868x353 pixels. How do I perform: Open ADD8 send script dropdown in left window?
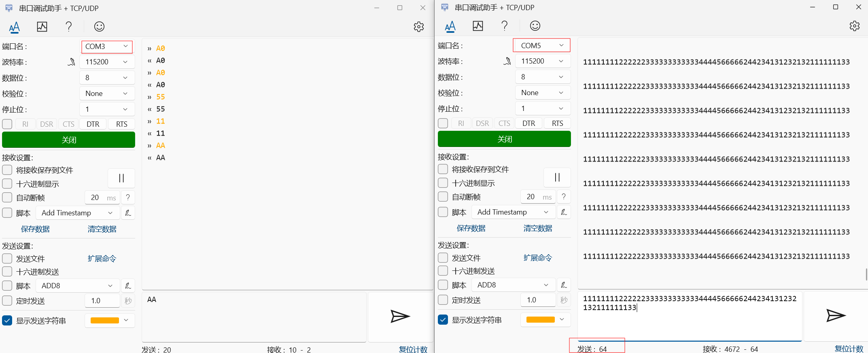point(78,286)
